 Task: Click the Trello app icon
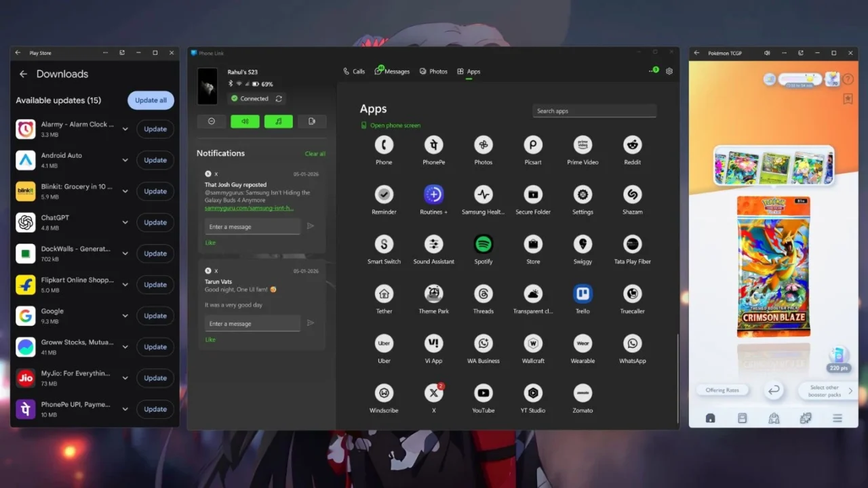pyautogui.click(x=583, y=293)
